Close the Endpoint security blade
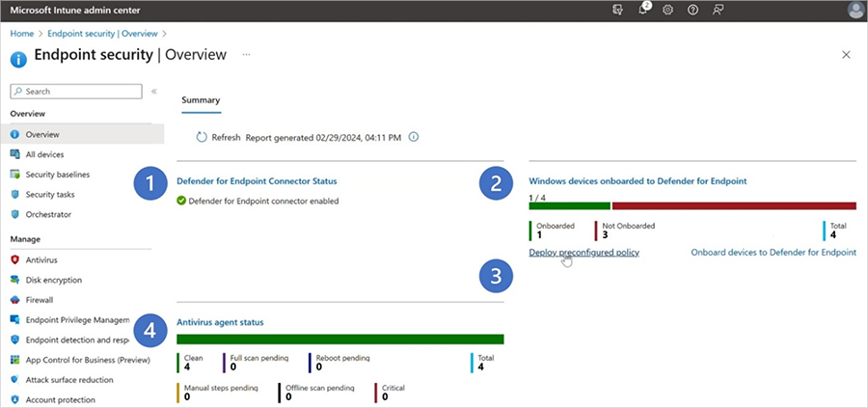Image resolution: width=868 pixels, height=408 pixels. (x=846, y=55)
